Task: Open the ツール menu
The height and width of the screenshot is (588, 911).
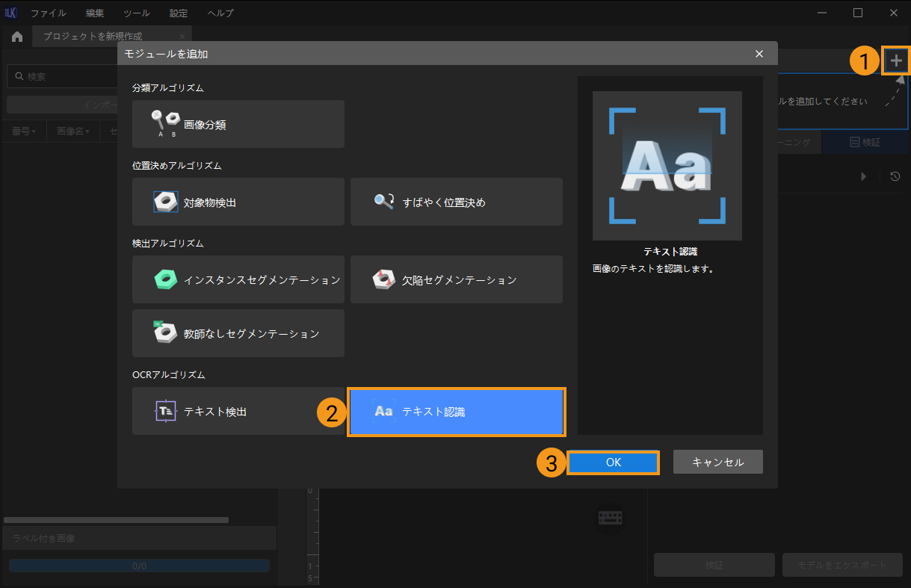Action: pyautogui.click(x=137, y=13)
